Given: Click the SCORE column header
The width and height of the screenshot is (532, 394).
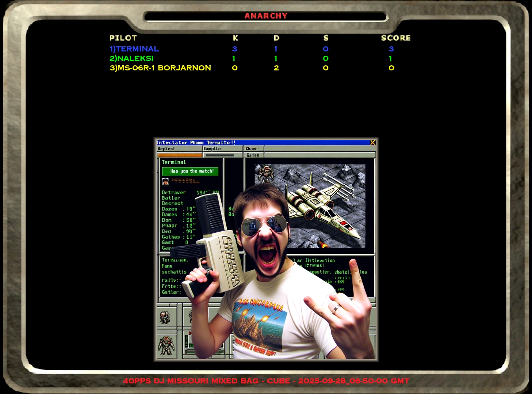Looking at the screenshot, I should click(395, 38).
